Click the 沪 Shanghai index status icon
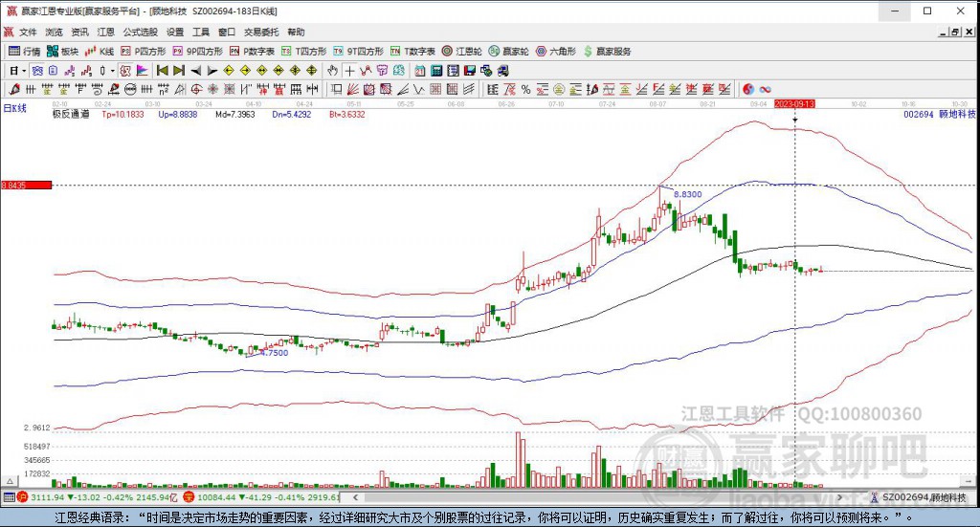This screenshot has width=980, height=527. click(23, 497)
